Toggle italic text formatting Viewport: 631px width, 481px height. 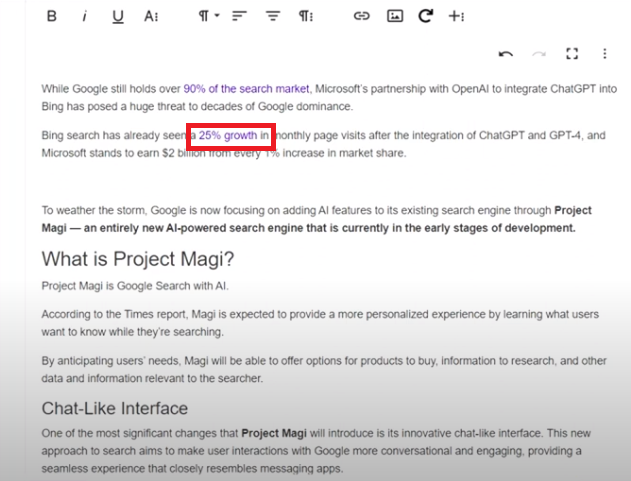(84, 16)
